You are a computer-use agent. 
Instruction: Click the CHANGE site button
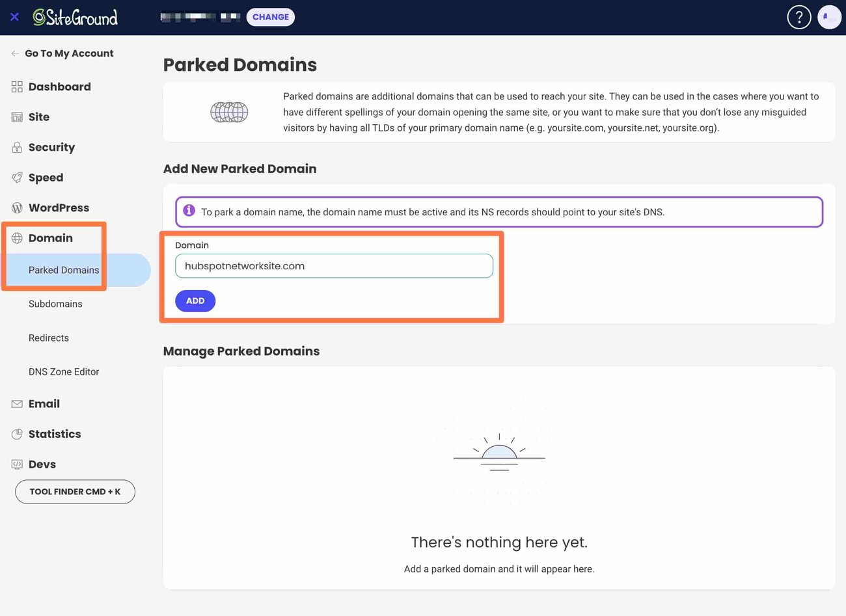coord(270,17)
